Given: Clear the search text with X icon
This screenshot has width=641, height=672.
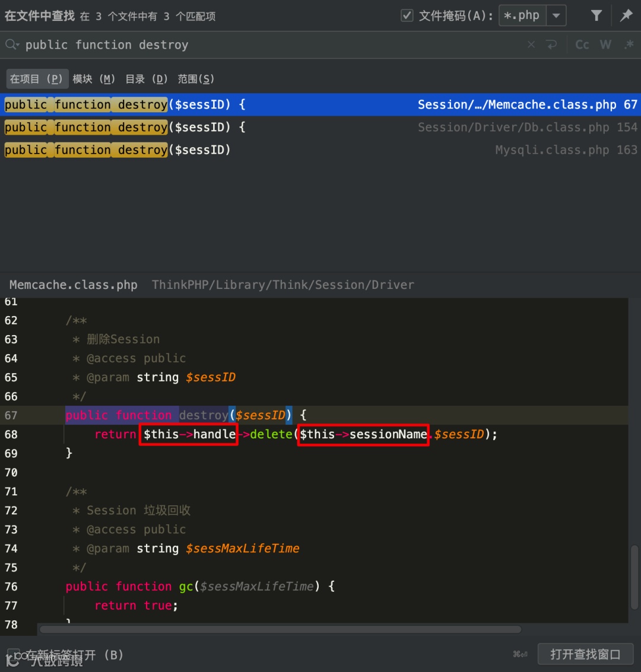Looking at the screenshot, I should pyautogui.click(x=531, y=44).
